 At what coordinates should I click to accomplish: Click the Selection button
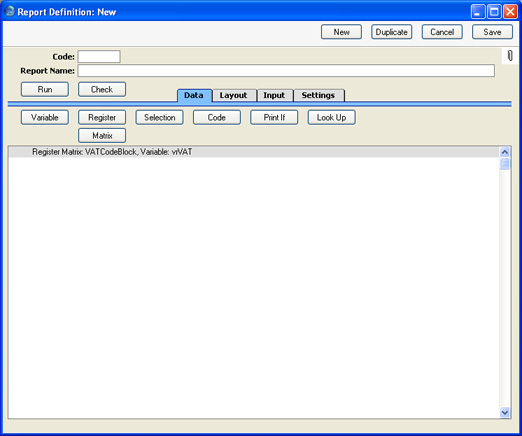(x=159, y=117)
